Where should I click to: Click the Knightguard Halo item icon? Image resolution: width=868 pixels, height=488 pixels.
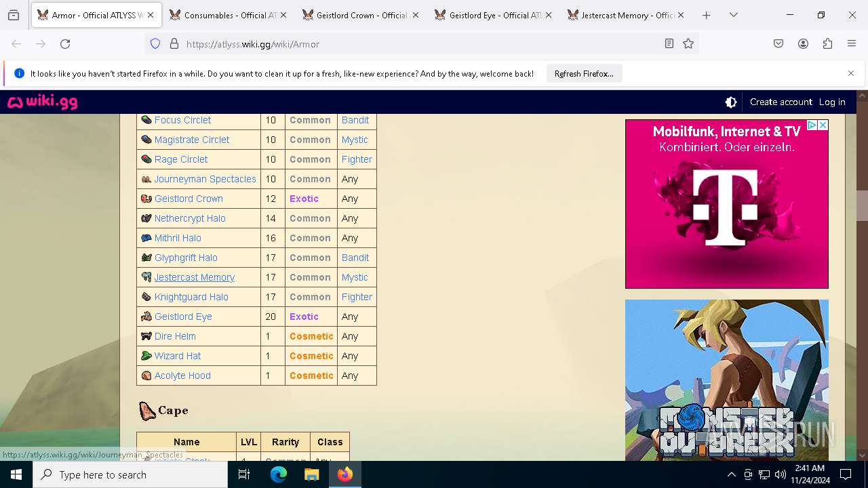pyautogui.click(x=146, y=297)
